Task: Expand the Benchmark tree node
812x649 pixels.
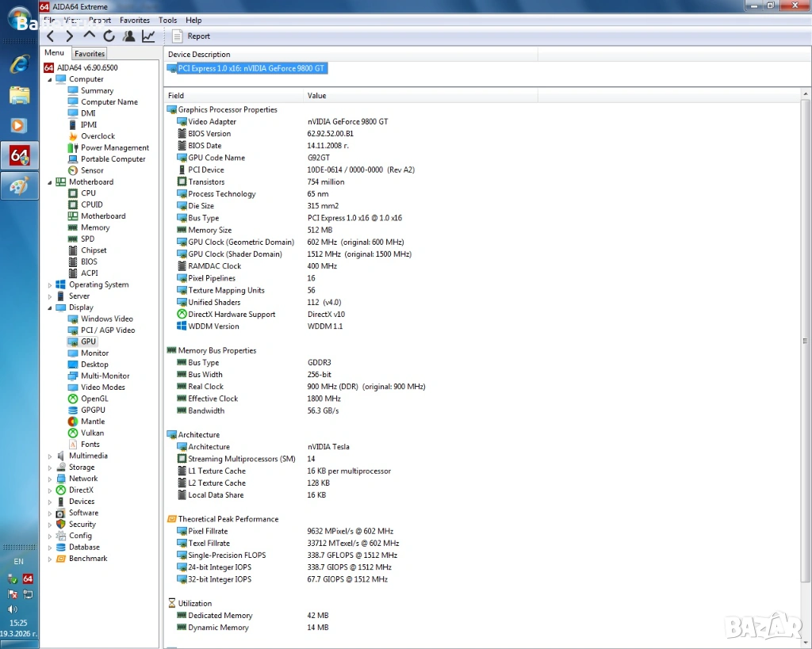Action: 50,559
